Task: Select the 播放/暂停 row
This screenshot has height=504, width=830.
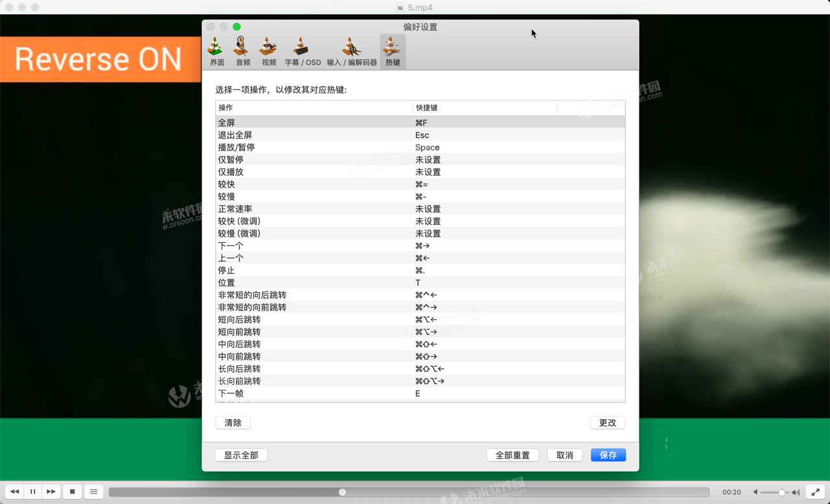Action: point(420,147)
